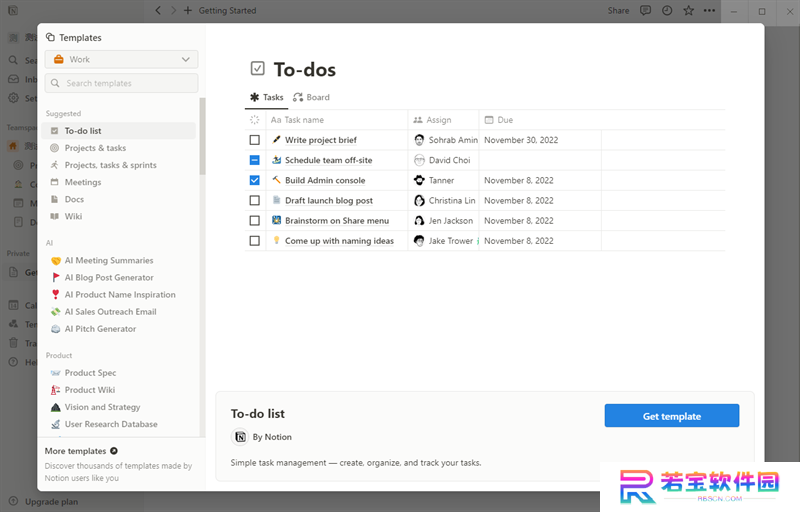
Task: Click AI Blog Post Generator flag icon
Action: [x=56, y=277]
